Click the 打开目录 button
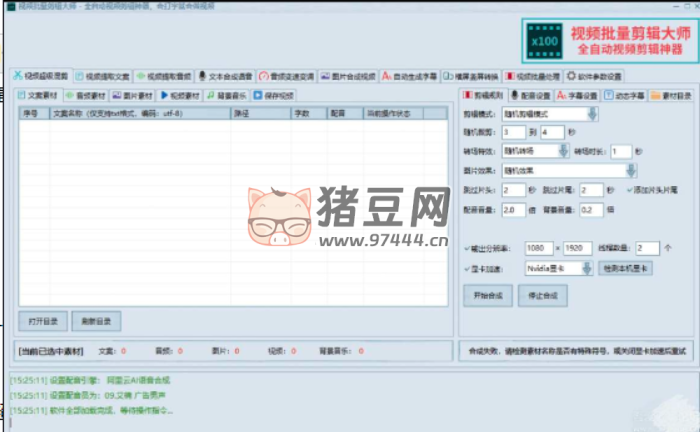 [x=43, y=320]
